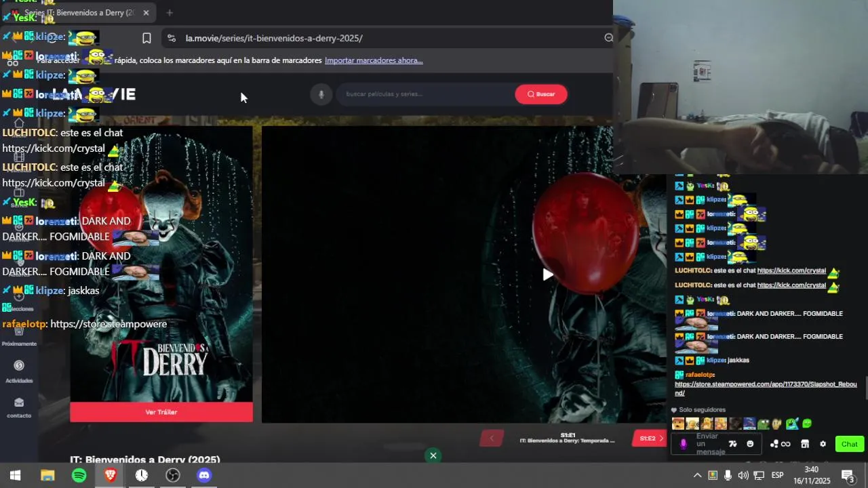
Task: Open OBS Studio from taskbar
Action: 172,475
